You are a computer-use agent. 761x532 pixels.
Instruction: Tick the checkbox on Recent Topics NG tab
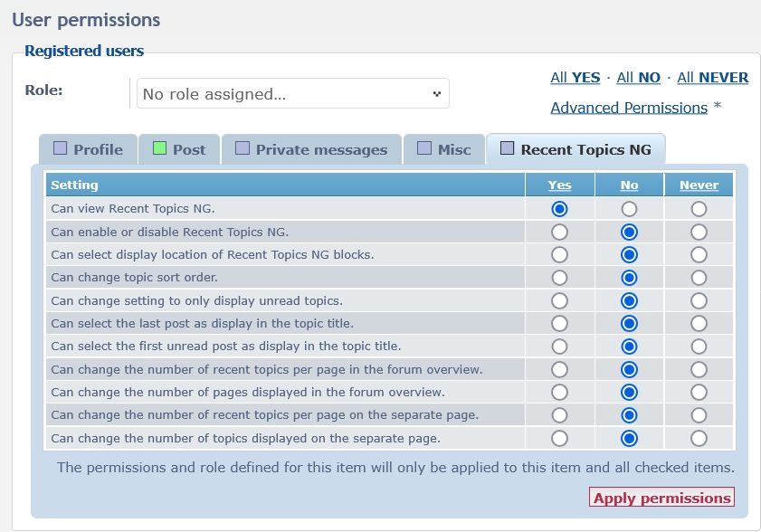507,148
